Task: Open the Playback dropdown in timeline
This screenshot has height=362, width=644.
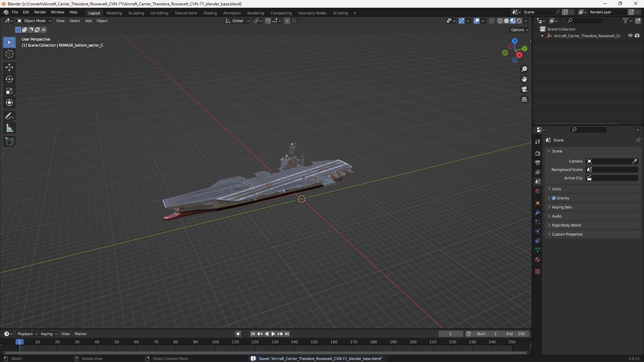Action: (x=27, y=334)
